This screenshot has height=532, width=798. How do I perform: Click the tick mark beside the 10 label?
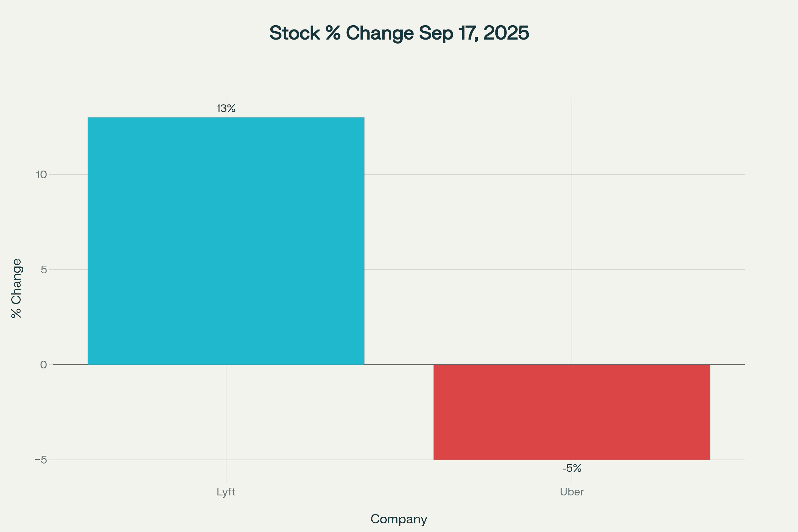tap(51, 175)
